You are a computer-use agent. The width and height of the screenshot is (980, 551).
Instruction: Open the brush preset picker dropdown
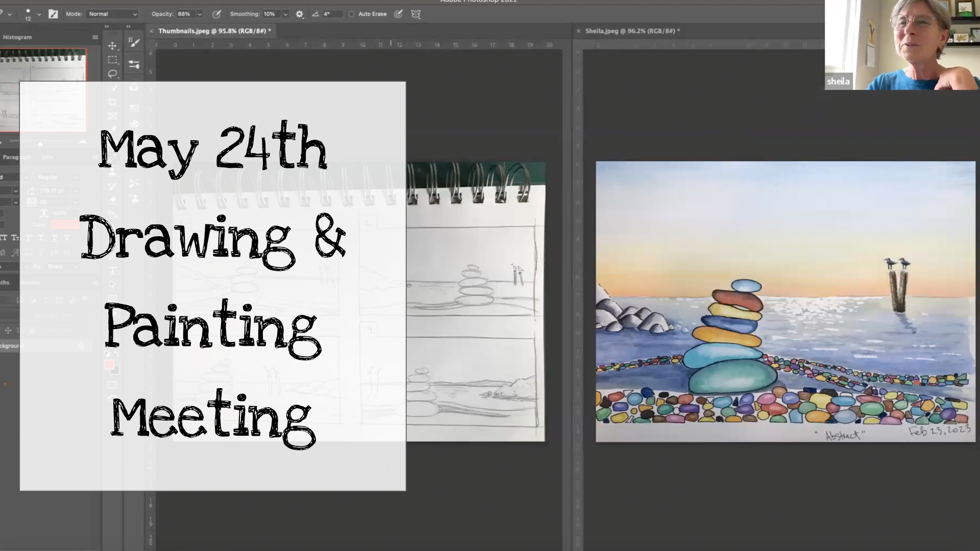pyautogui.click(x=39, y=15)
